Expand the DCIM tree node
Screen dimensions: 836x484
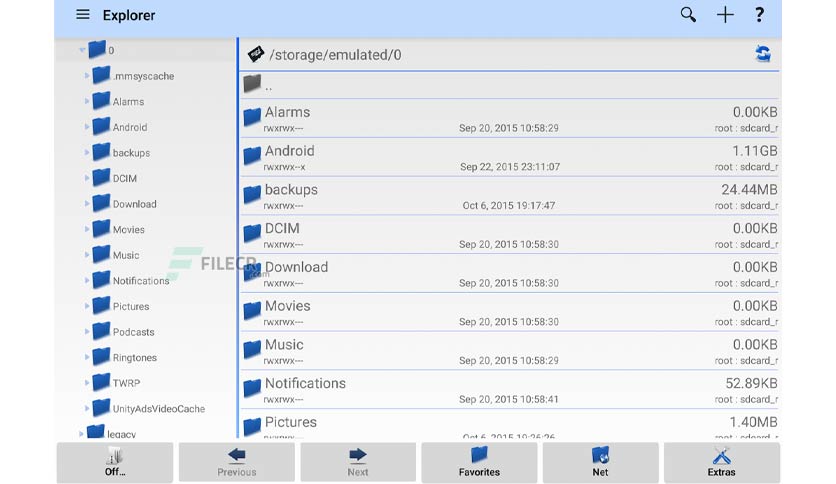(x=86, y=178)
